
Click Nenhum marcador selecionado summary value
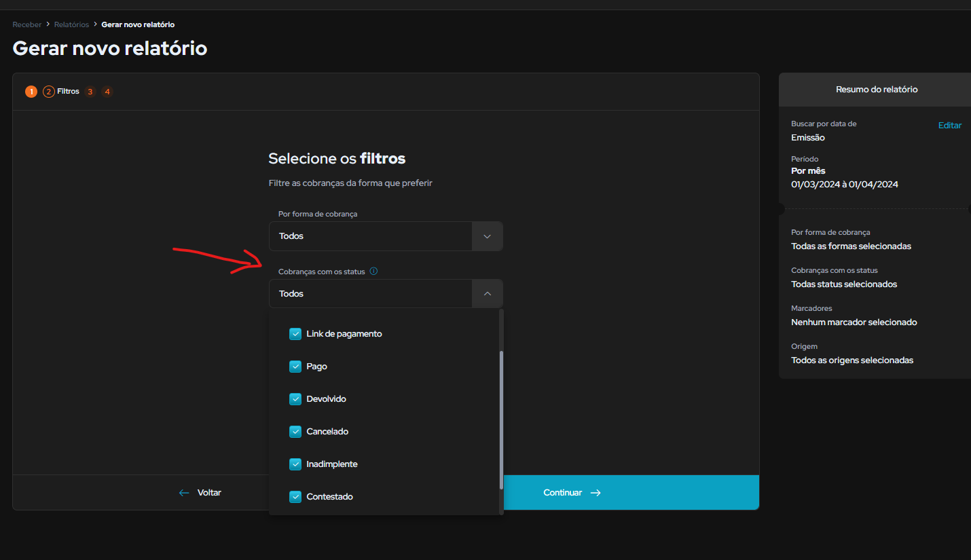854,322
